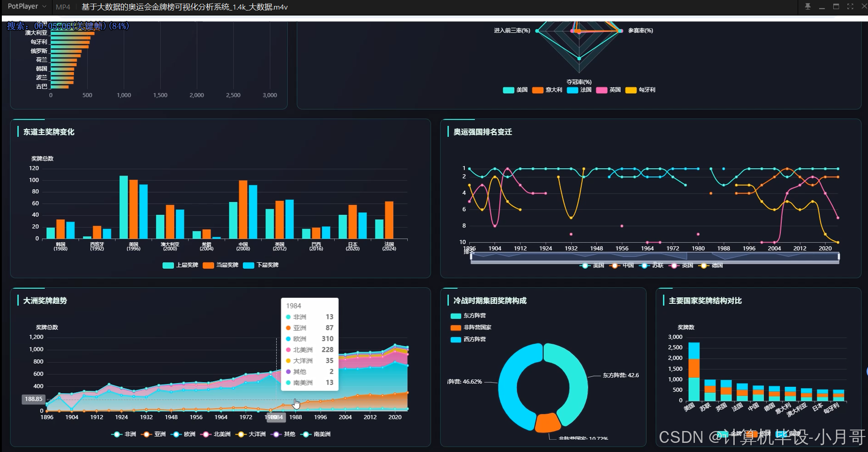Click the orange non-aligned donut segment
This screenshot has width=868, height=452.
pyautogui.click(x=547, y=423)
